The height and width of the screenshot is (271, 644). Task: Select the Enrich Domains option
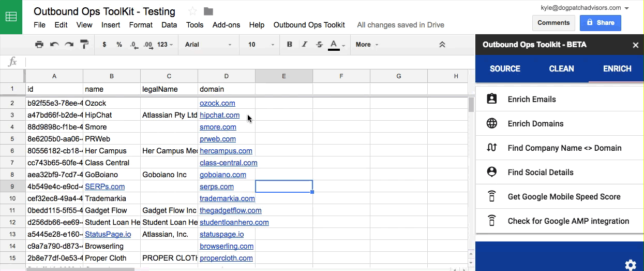[x=560, y=123]
